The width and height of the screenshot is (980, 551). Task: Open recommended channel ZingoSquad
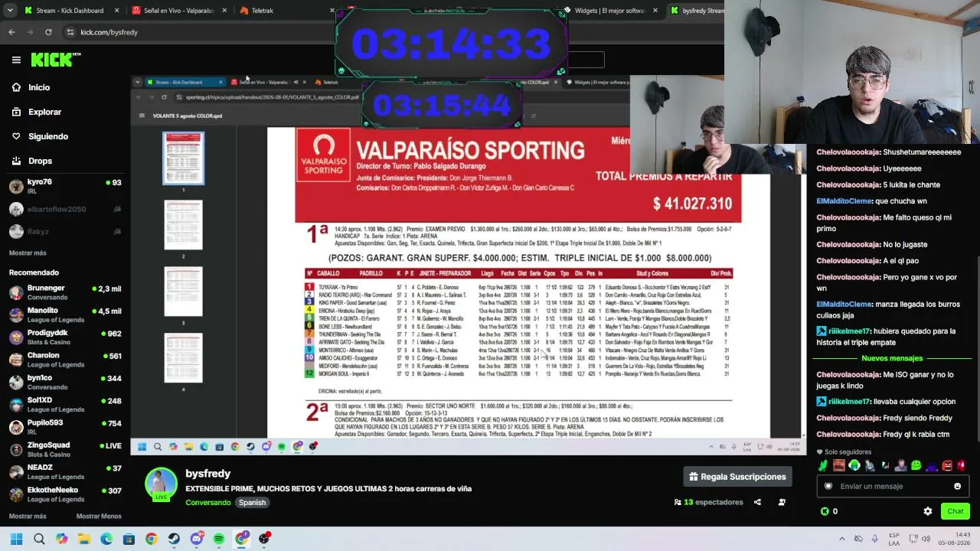click(64, 449)
